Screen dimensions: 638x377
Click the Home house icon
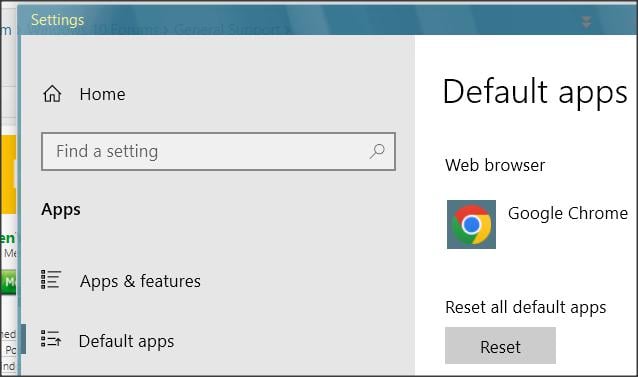pyautogui.click(x=52, y=94)
